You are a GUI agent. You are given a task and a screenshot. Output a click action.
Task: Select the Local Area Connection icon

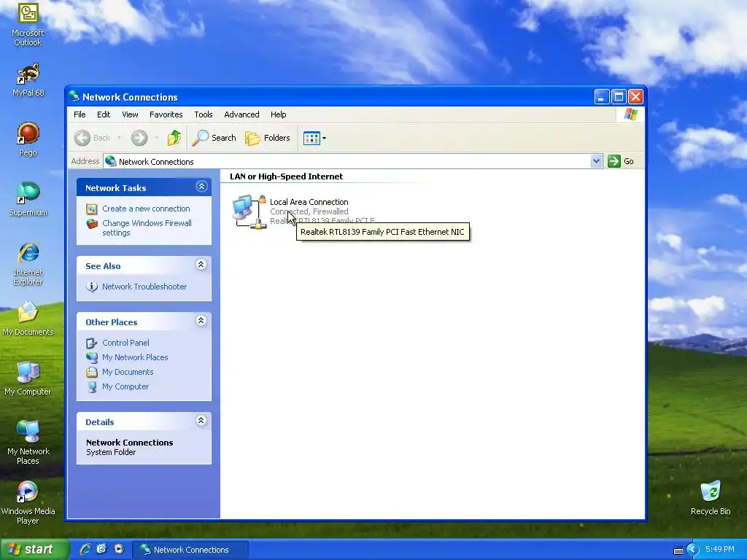pos(249,211)
